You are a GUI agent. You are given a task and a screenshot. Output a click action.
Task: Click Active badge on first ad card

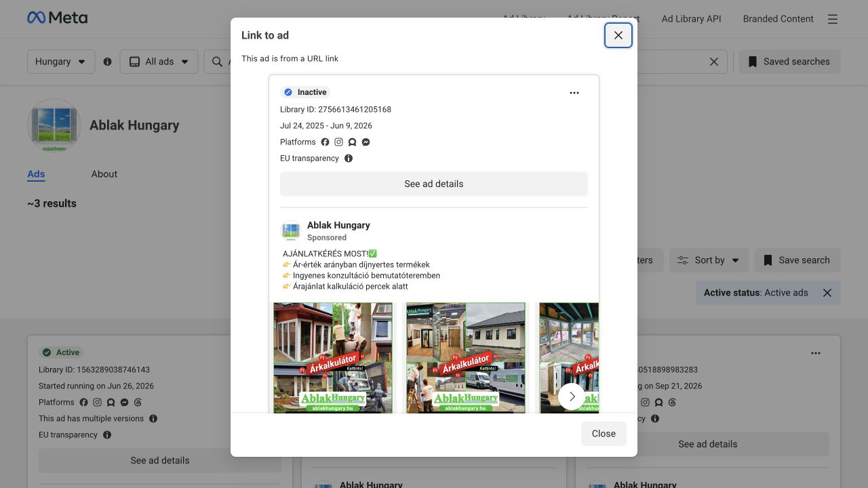[x=60, y=352]
